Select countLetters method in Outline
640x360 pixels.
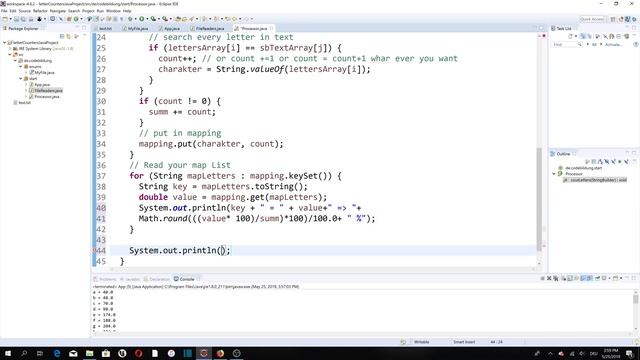click(x=595, y=180)
